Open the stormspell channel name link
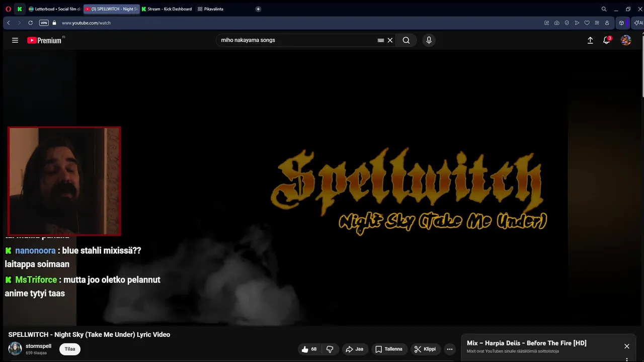The image size is (644, 362). pos(39,346)
